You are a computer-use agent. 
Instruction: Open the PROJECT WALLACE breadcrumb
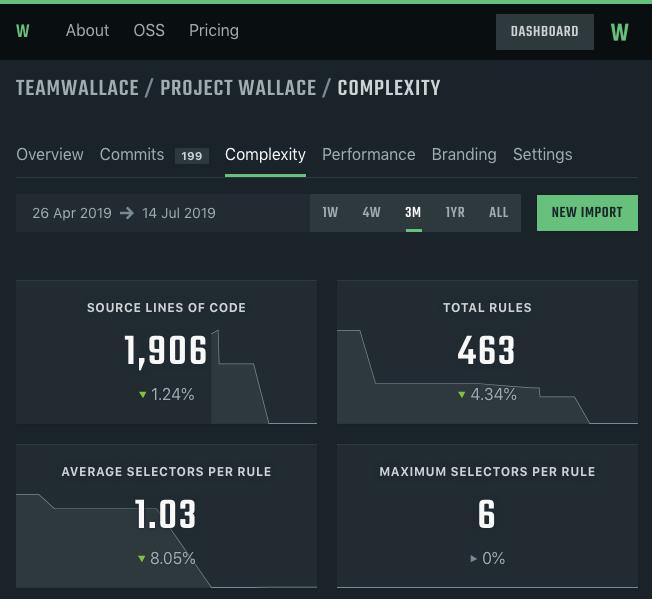pos(238,88)
